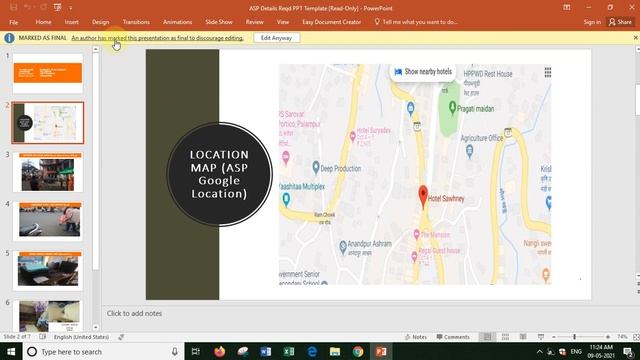This screenshot has height=360, width=640.
Task: Show hidden system tray icons
Action: point(540,352)
